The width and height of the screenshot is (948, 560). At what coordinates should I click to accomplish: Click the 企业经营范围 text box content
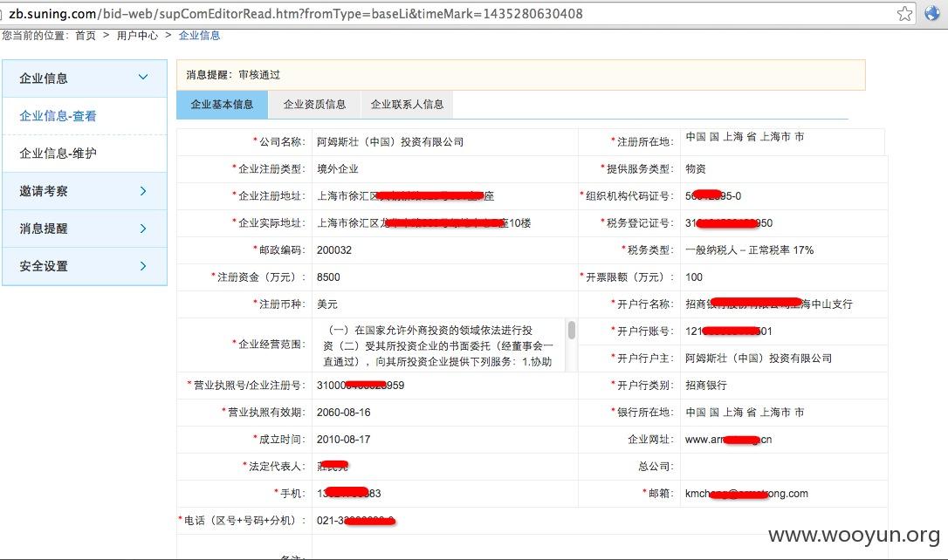(x=437, y=345)
